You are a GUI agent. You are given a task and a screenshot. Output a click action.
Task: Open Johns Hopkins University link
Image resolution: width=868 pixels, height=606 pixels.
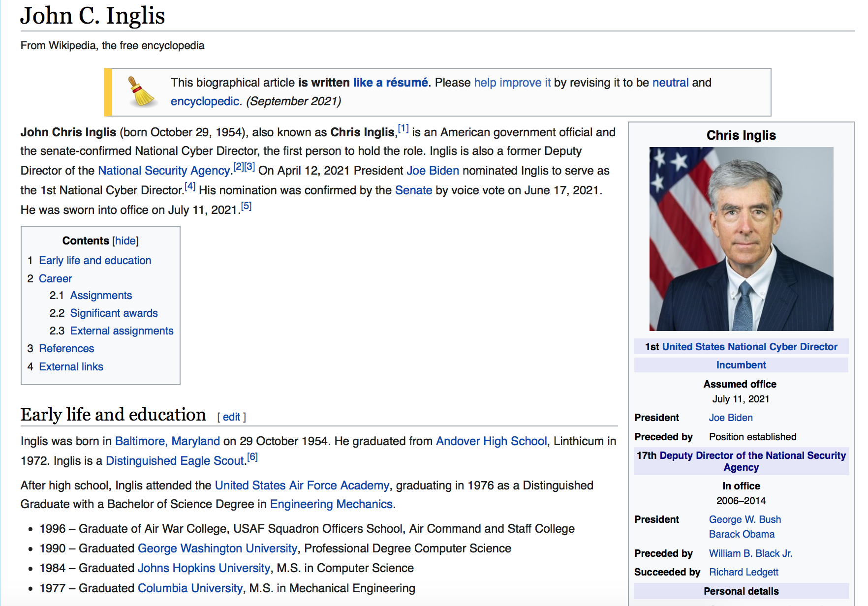[204, 568]
